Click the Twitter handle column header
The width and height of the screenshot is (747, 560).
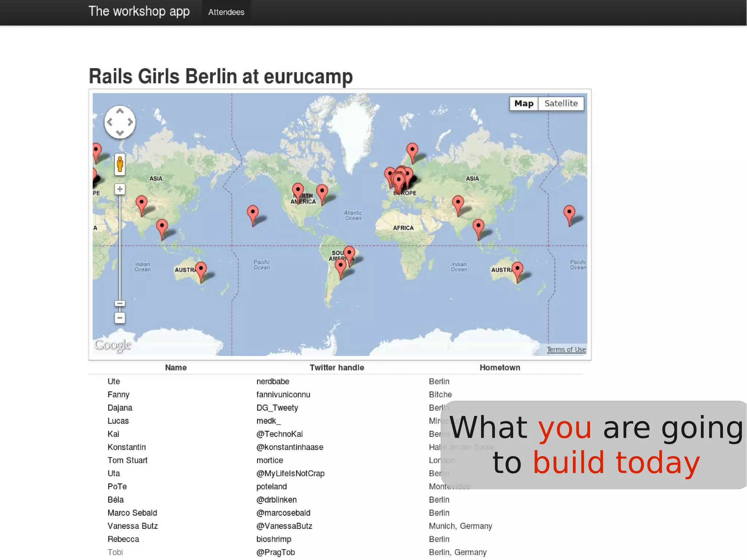[x=337, y=368]
